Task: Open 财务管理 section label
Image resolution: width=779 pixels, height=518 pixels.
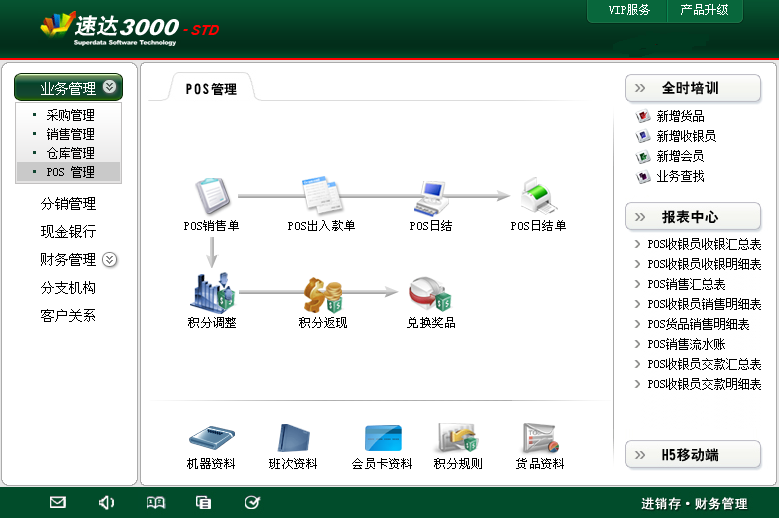Action: tap(69, 259)
